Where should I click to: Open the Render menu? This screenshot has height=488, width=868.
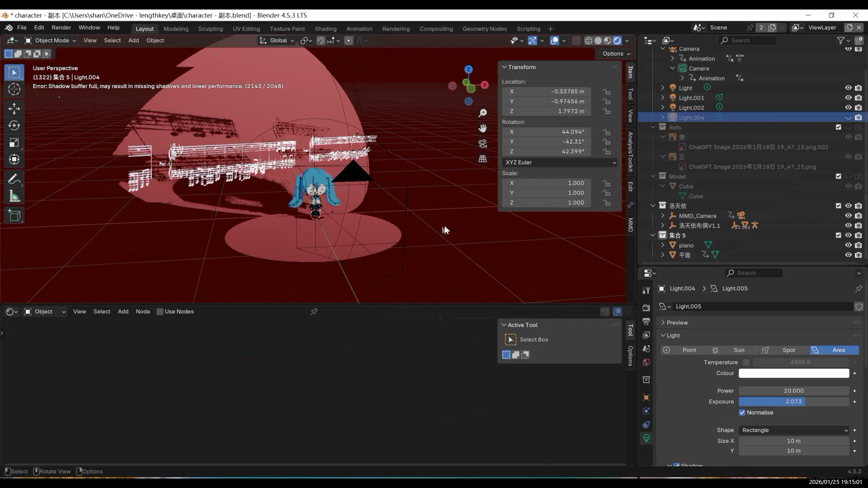pos(61,28)
